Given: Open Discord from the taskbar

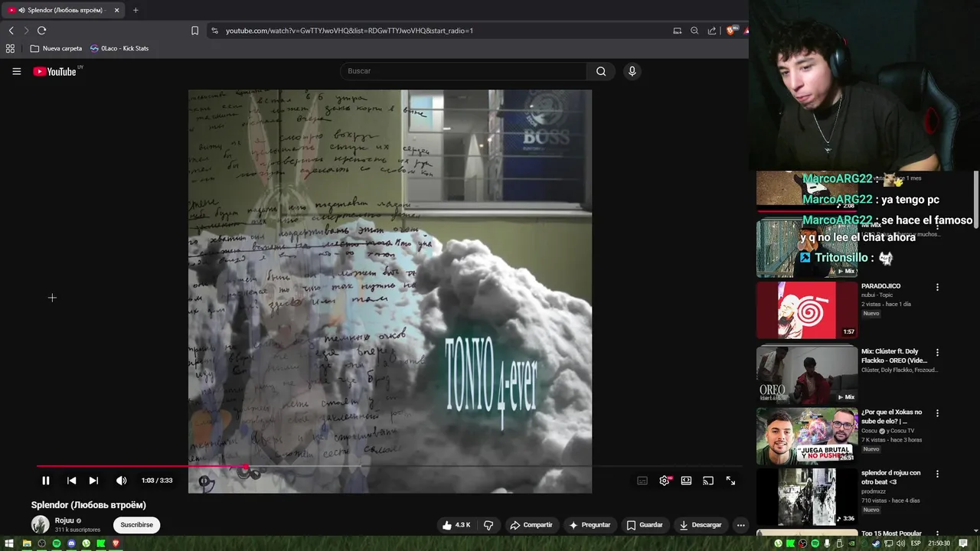Looking at the screenshot, I should click(x=71, y=543).
